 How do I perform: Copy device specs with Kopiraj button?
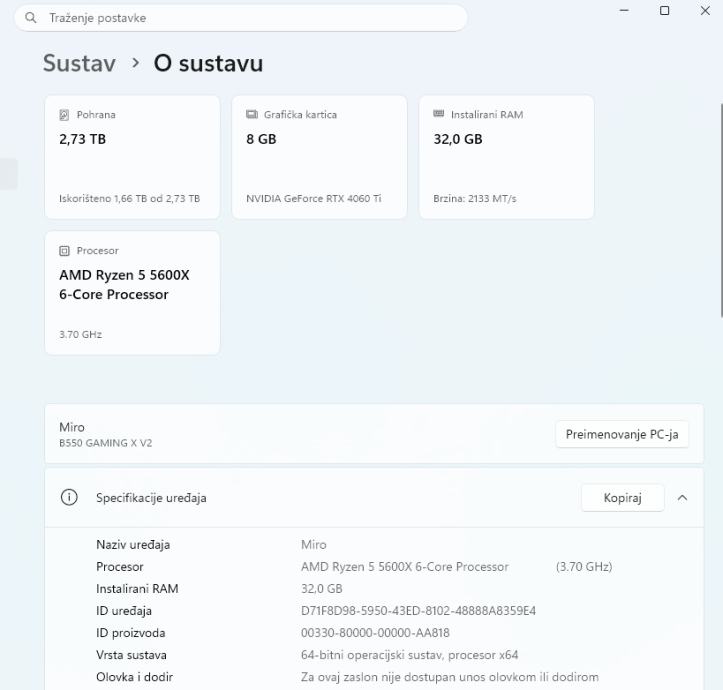point(622,497)
